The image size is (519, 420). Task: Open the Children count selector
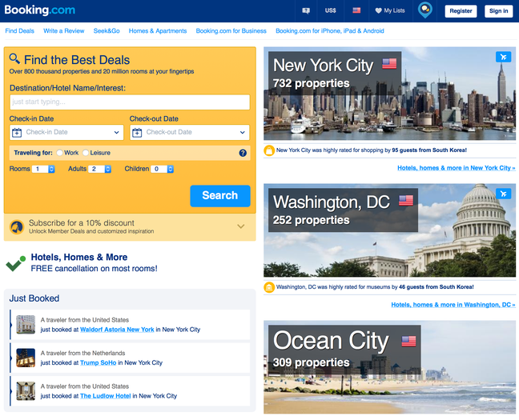pyautogui.click(x=162, y=169)
